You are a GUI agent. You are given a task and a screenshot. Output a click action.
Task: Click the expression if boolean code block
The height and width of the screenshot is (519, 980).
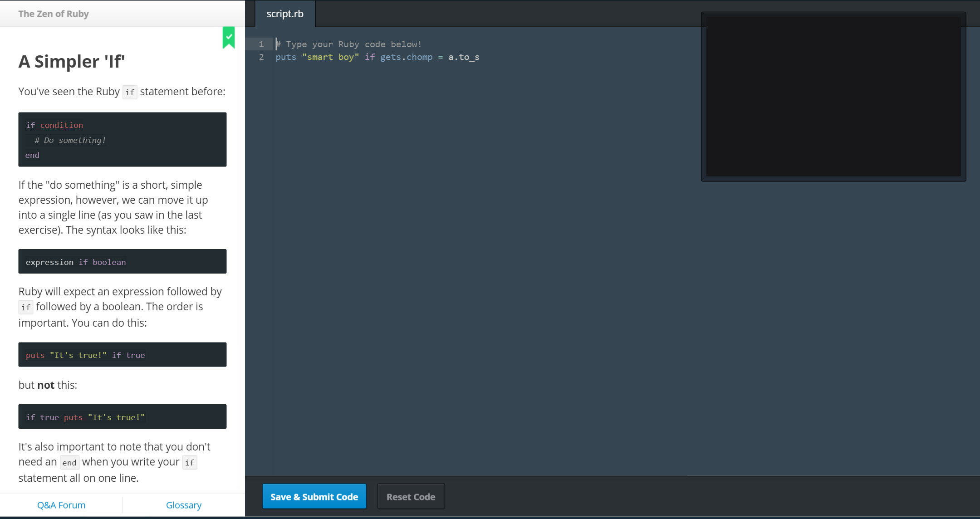click(122, 262)
